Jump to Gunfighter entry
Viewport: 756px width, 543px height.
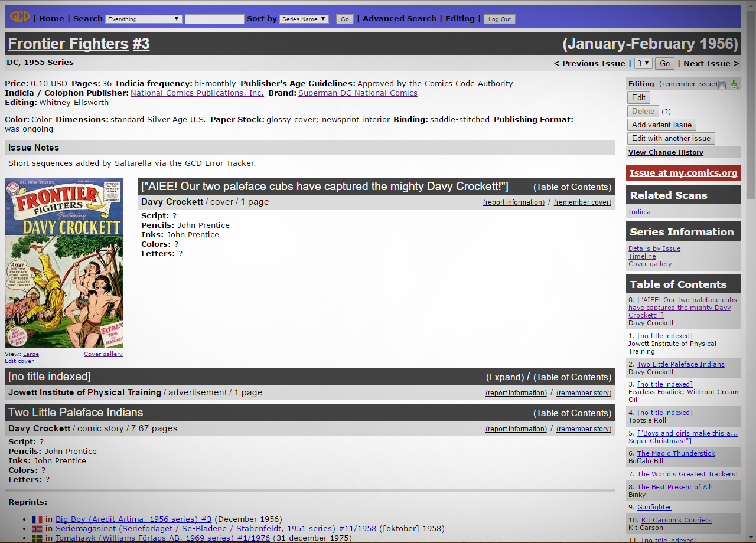pyautogui.click(x=654, y=507)
